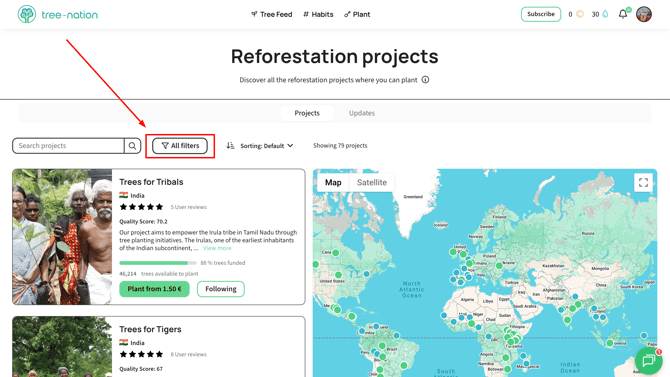Click the India flag on Trees for Tigers
The height and width of the screenshot is (377, 670).
point(123,342)
